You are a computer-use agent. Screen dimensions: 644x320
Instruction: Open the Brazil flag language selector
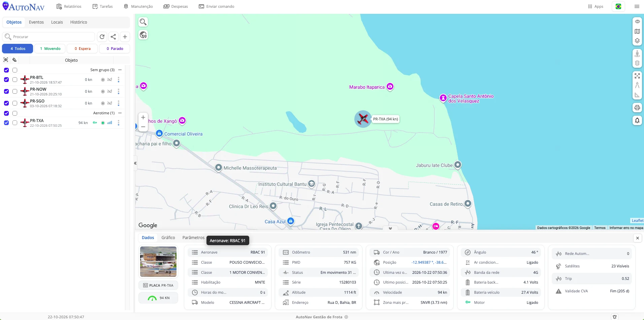coord(618,6)
